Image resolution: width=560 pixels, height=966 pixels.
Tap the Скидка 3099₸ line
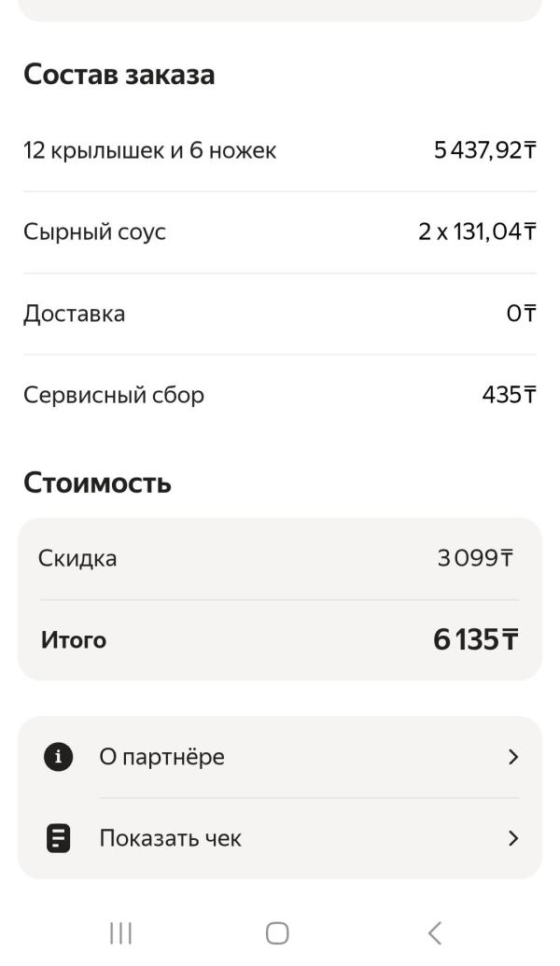pyautogui.click(x=280, y=559)
